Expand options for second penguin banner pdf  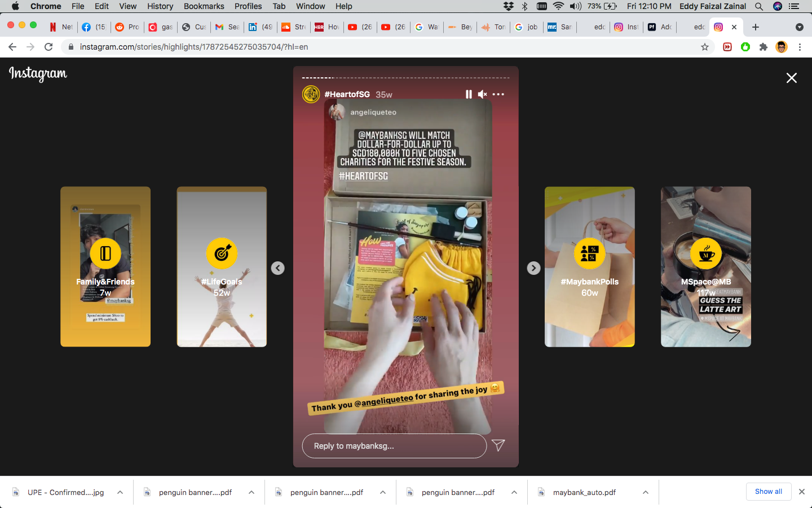coord(383,492)
